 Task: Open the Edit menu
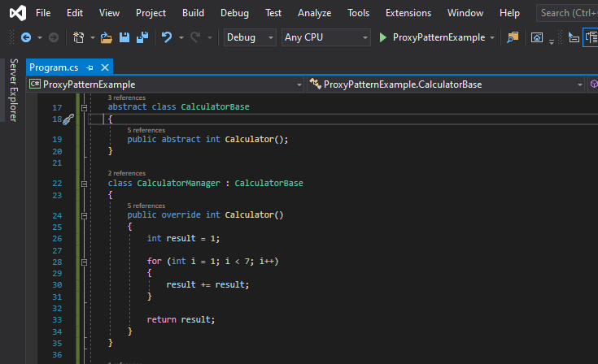(75, 13)
